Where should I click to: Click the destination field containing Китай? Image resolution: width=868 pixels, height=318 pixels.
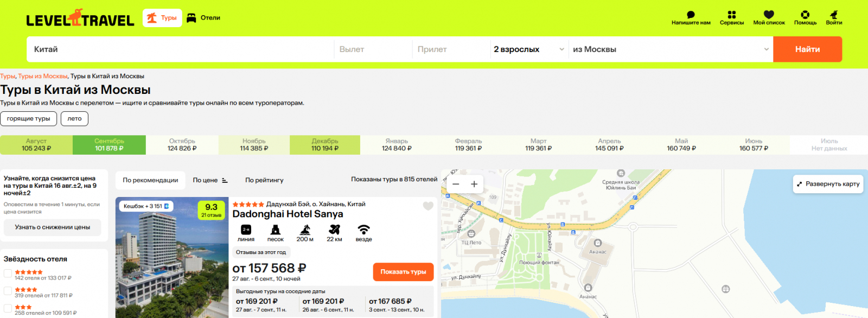pyautogui.click(x=180, y=49)
